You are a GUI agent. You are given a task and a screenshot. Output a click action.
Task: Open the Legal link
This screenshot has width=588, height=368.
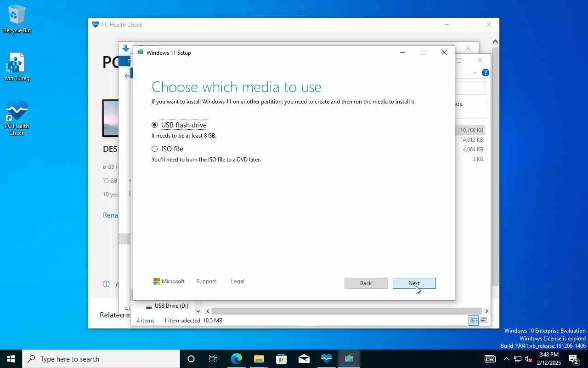[x=237, y=282]
